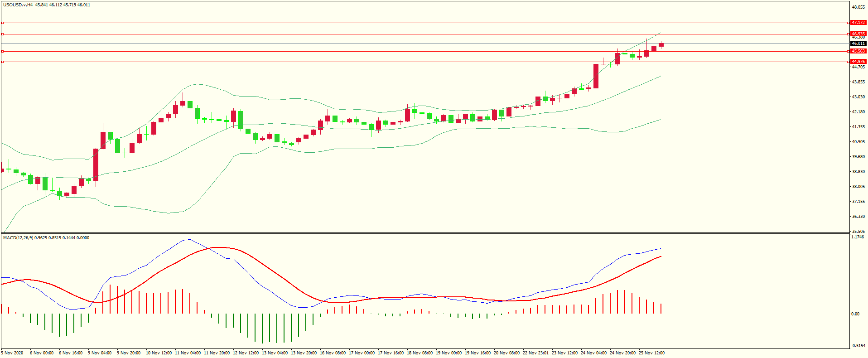Screen dimensions: 868x358
Task: Click the 35.505 price axis value
Action: coord(858,232)
